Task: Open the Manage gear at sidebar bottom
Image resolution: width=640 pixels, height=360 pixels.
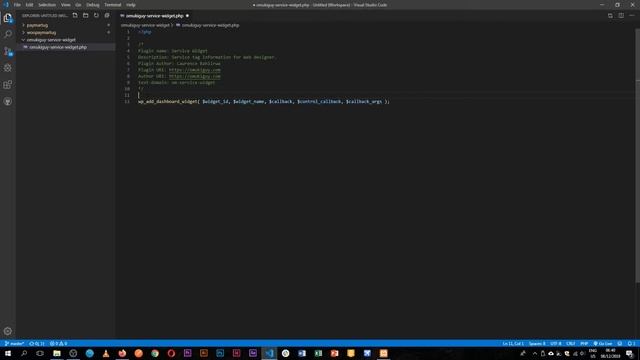Action: pyautogui.click(x=8, y=331)
